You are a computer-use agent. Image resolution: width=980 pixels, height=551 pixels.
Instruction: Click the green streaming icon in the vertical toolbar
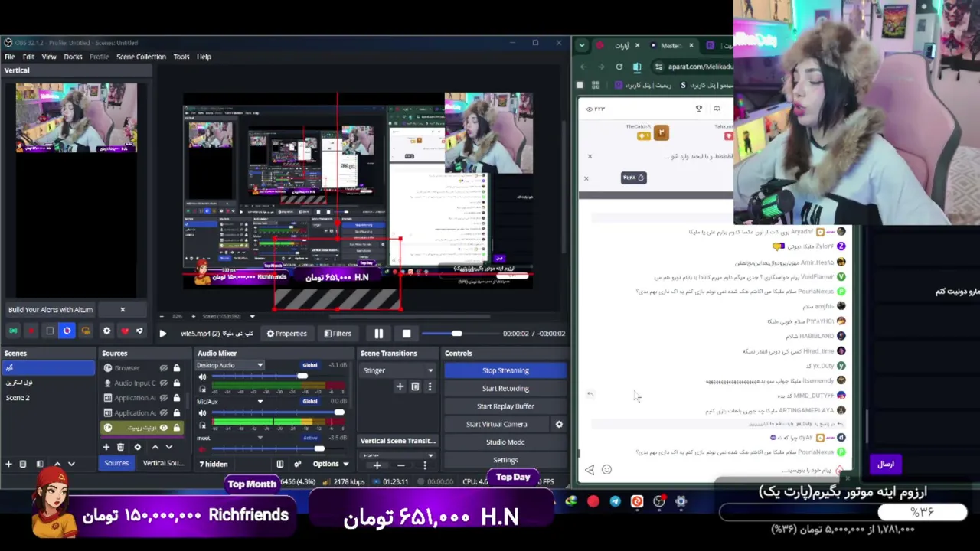(13, 331)
